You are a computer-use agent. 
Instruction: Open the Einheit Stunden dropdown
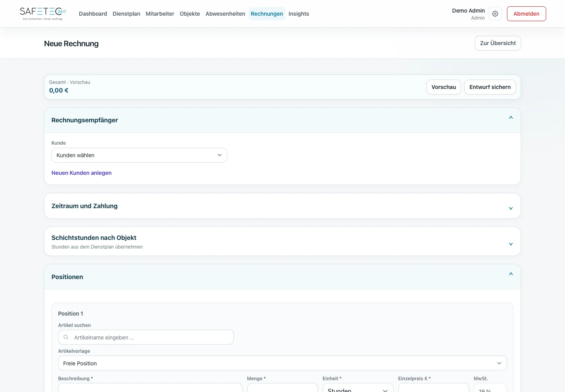[x=358, y=388]
